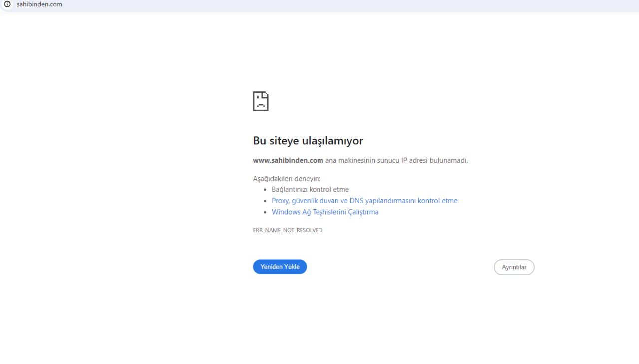This screenshot has height=364, width=639.
Task: Click bullet before Bağlantınızı kontrol etme
Action: (265, 190)
